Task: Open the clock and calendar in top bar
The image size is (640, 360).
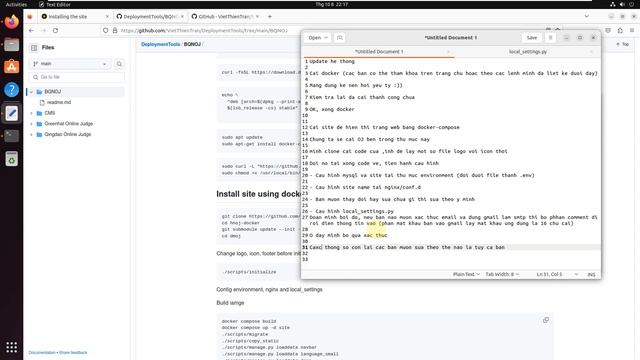Action: 331,4
